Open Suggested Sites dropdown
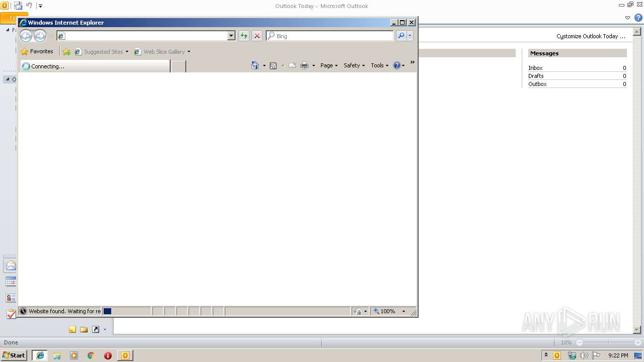 [102, 51]
